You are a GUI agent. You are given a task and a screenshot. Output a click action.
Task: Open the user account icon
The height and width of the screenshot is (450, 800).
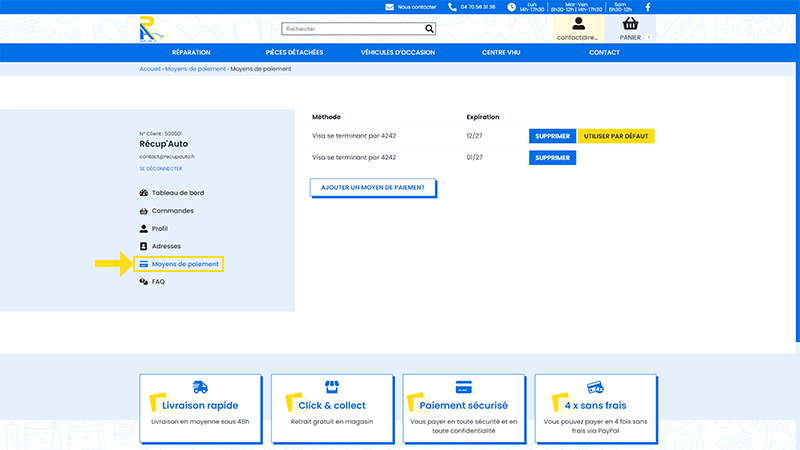[x=578, y=23]
